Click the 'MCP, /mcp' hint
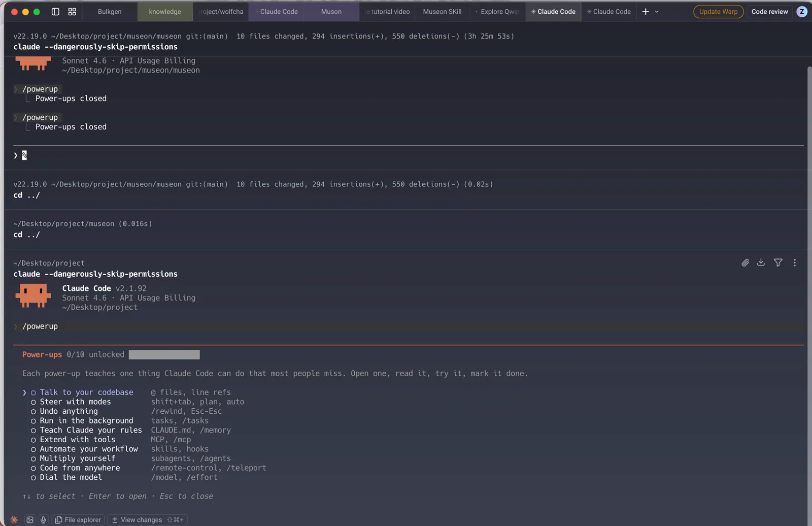Image resolution: width=812 pixels, height=526 pixels. [171, 440]
